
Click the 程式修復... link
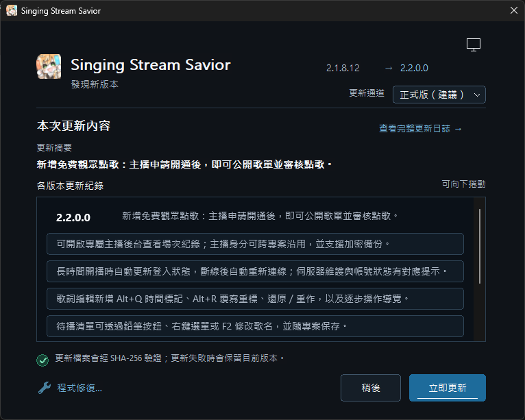pos(80,388)
